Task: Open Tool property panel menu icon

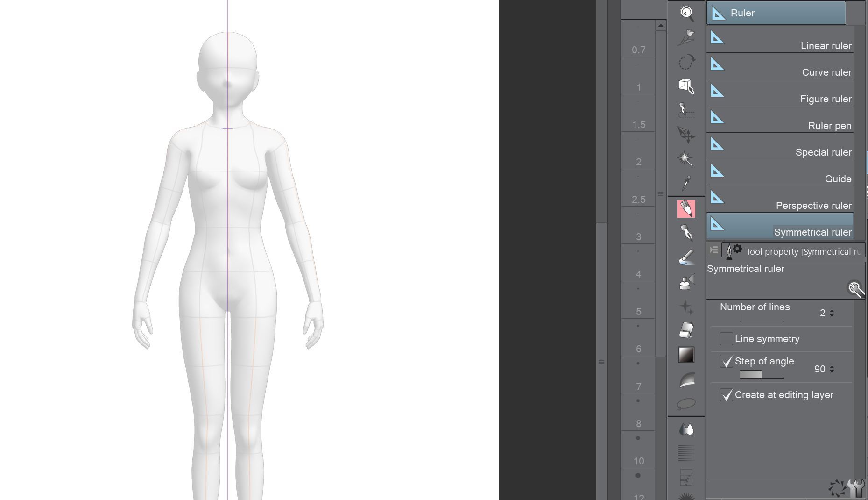Action: [714, 250]
